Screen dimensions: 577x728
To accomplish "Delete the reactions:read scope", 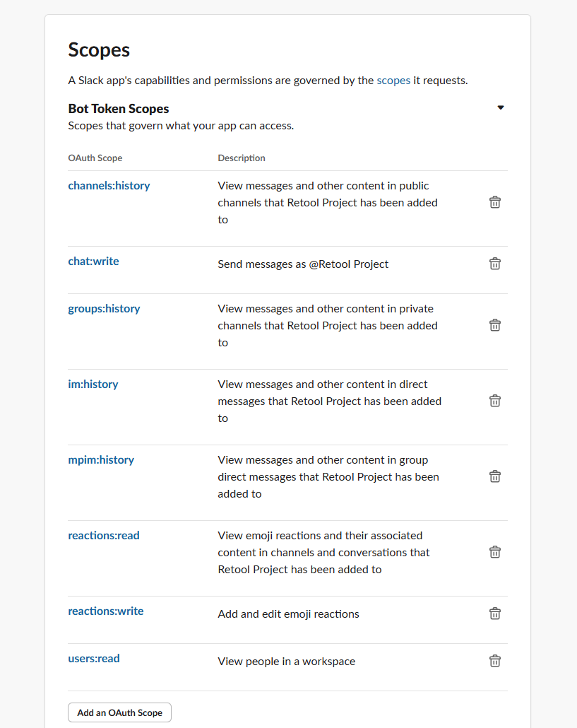I will [495, 552].
